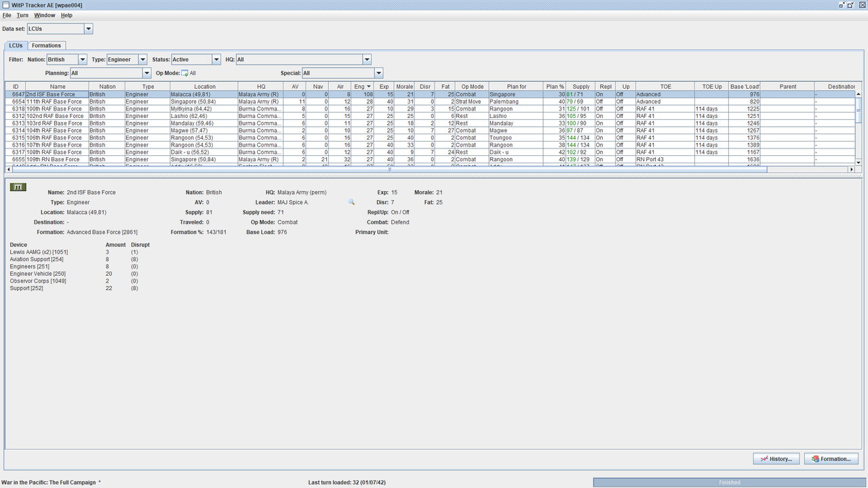The image size is (868, 488).
Task: Select the 107th RAF Base Force row
Action: click(x=430, y=145)
